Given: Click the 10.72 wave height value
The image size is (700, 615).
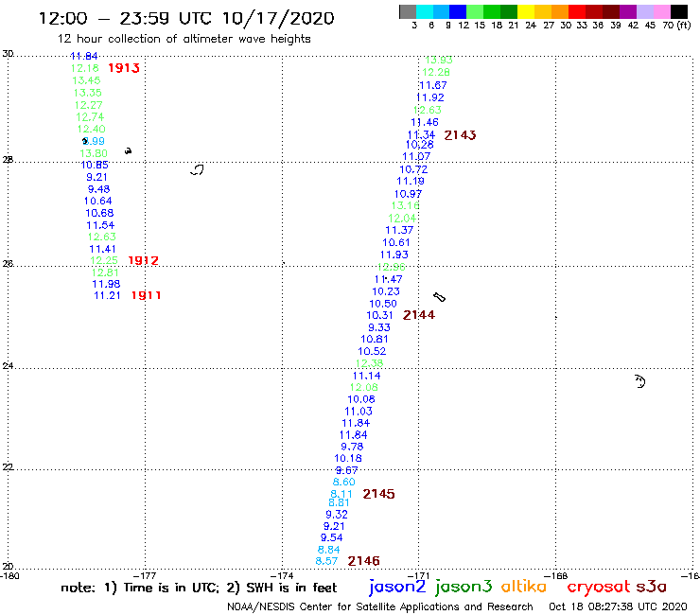Looking at the screenshot, I should tap(413, 169).
